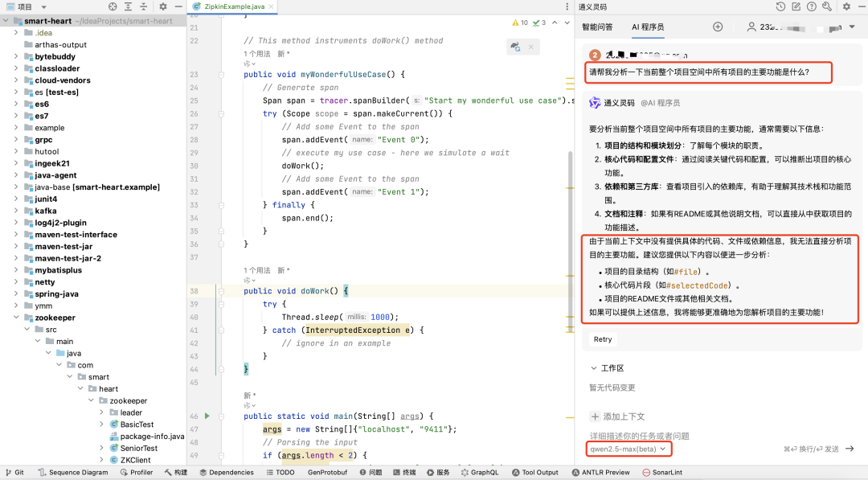Open the Tool Output window

click(534, 472)
